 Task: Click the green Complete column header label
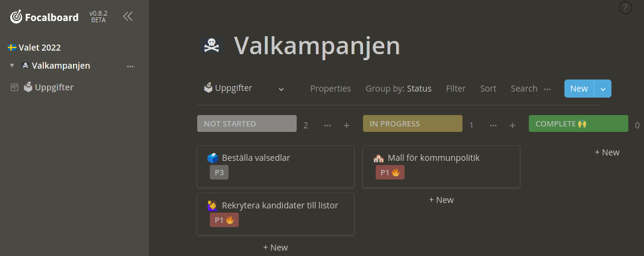pyautogui.click(x=578, y=123)
